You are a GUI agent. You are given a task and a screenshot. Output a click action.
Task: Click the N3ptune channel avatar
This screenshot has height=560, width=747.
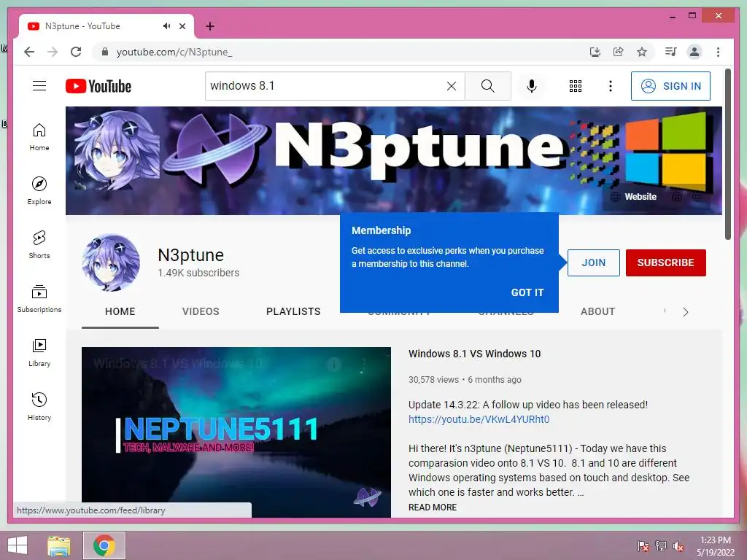click(x=111, y=262)
